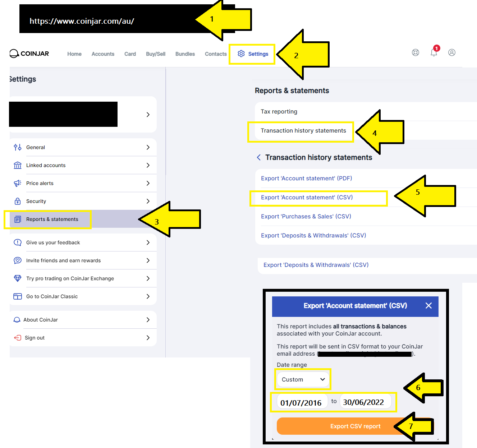Click the Linked accounts bank icon
The width and height of the screenshot is (477, 448).
tap(18, 165)
